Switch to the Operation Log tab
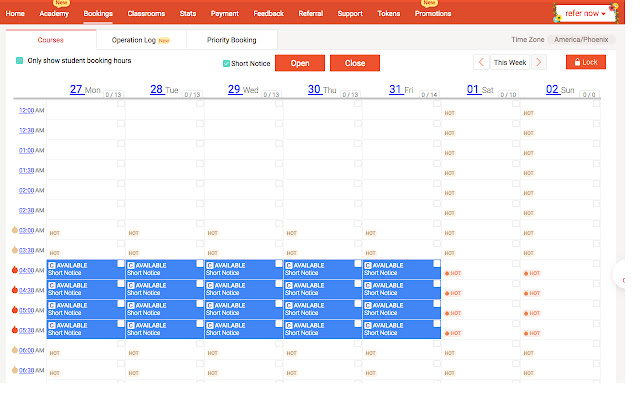Screen dimensions: 640x400 141,40
